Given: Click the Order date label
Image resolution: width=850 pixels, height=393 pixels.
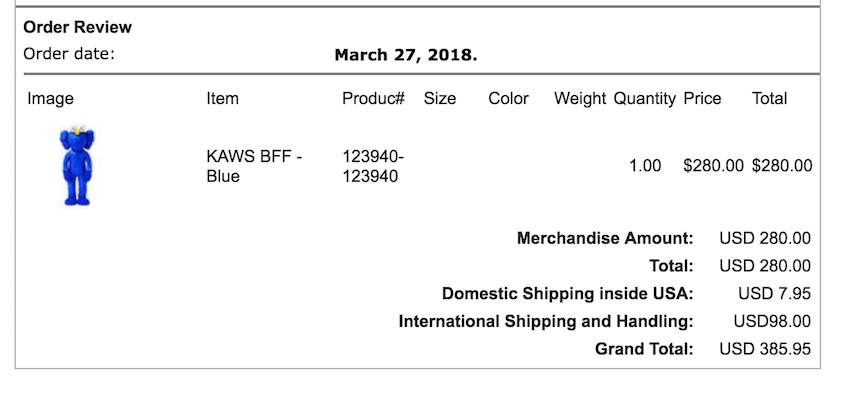Looking at the screenshot, I should click(x=69, y=54).
